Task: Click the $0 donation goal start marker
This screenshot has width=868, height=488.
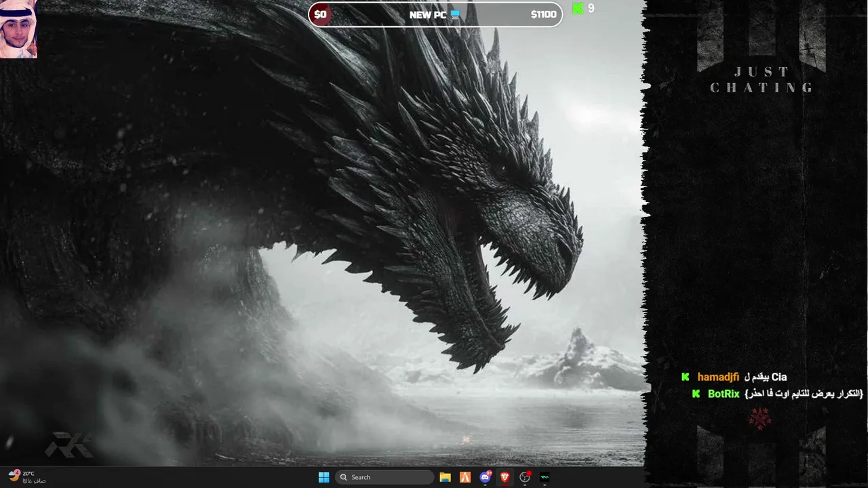Action: 320,14
